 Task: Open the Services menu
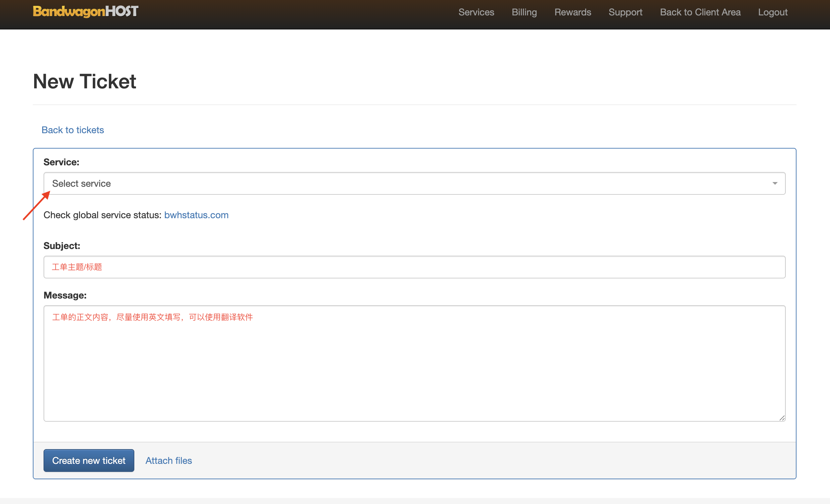coord(476,12)
